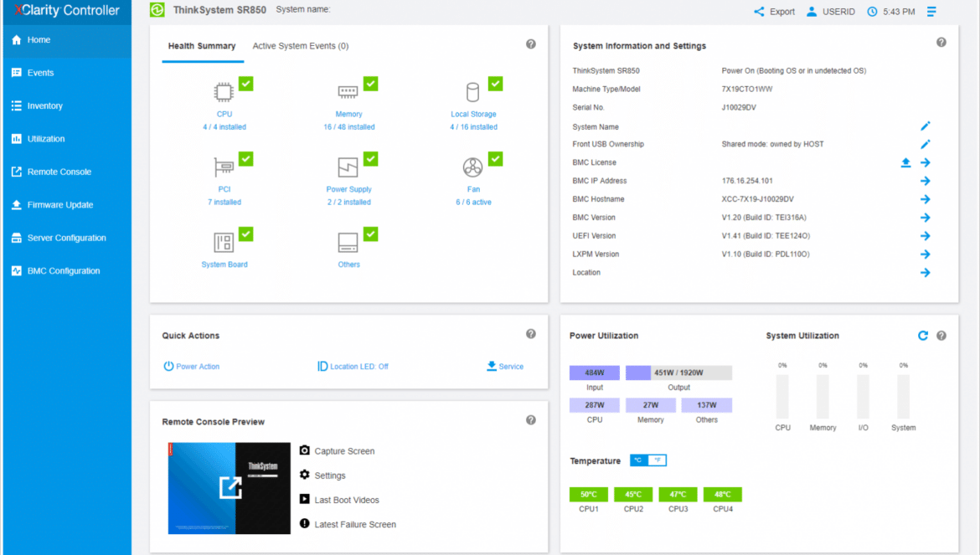
Task: Click the console Settings gear icon
Action: (304, 475)
